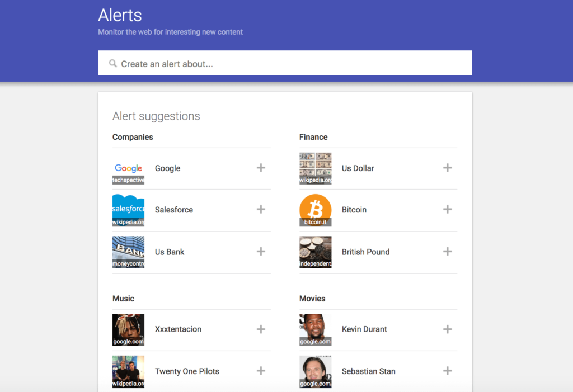Image resolution: width=573 pixels, height=392 pixels.
Task: Focus the 'Create an alert about...' field
Action: 285,63
